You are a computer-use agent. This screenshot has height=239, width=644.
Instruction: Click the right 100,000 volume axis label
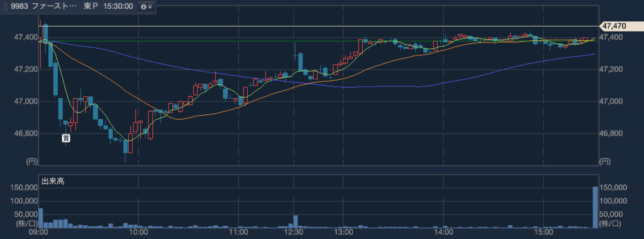(613, 201)
